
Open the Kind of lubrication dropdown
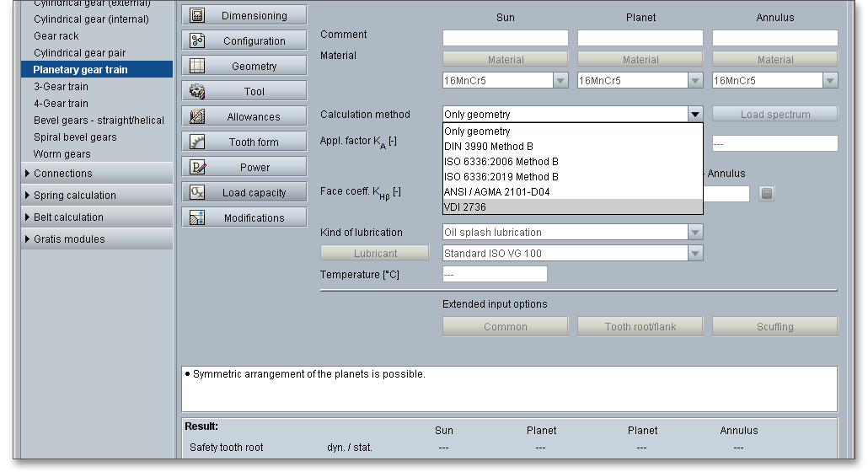pyautogui.click(x=694, y=233)
